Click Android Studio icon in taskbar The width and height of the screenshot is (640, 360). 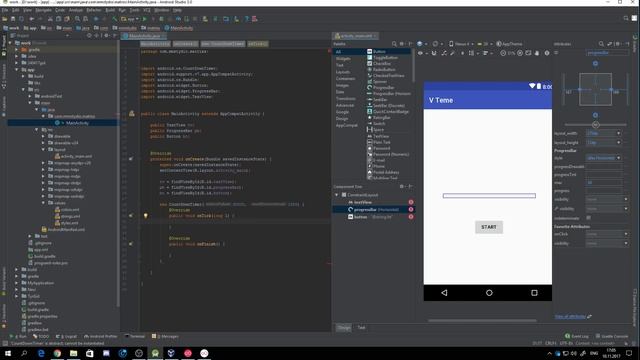tap(155, 353)
